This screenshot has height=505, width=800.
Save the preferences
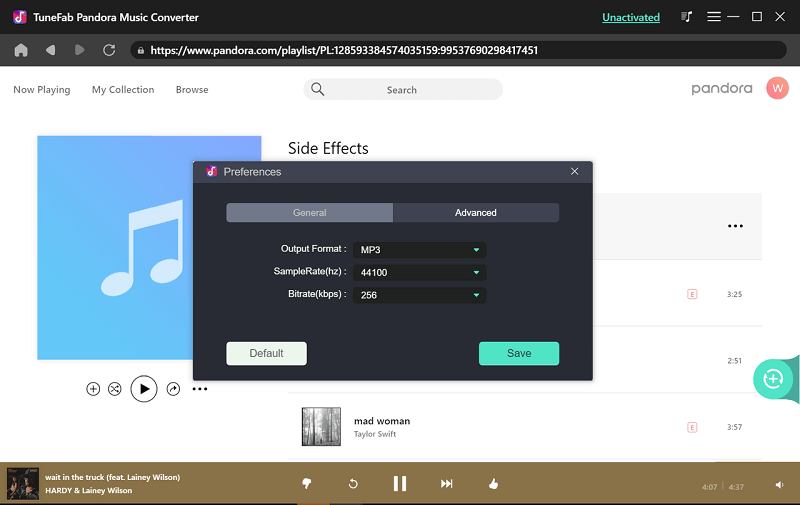518,353
